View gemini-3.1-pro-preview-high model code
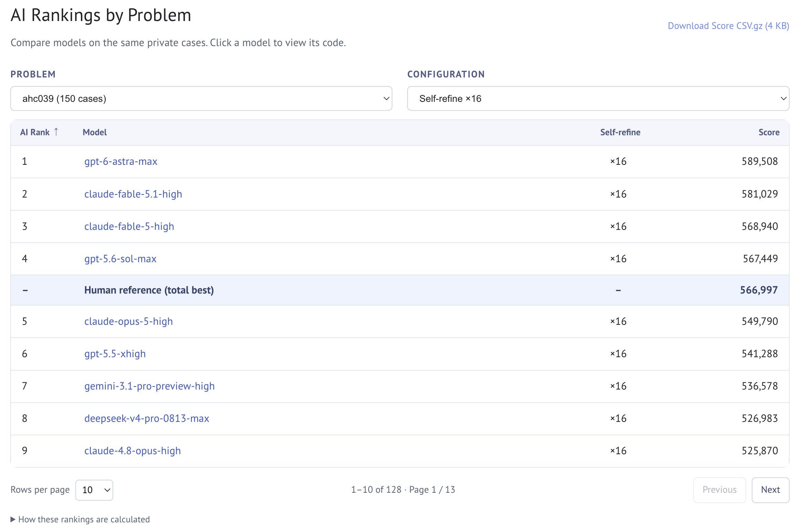The width and height of the screenshot is (802, 532). pyautogui.click(x=149, y=386)
